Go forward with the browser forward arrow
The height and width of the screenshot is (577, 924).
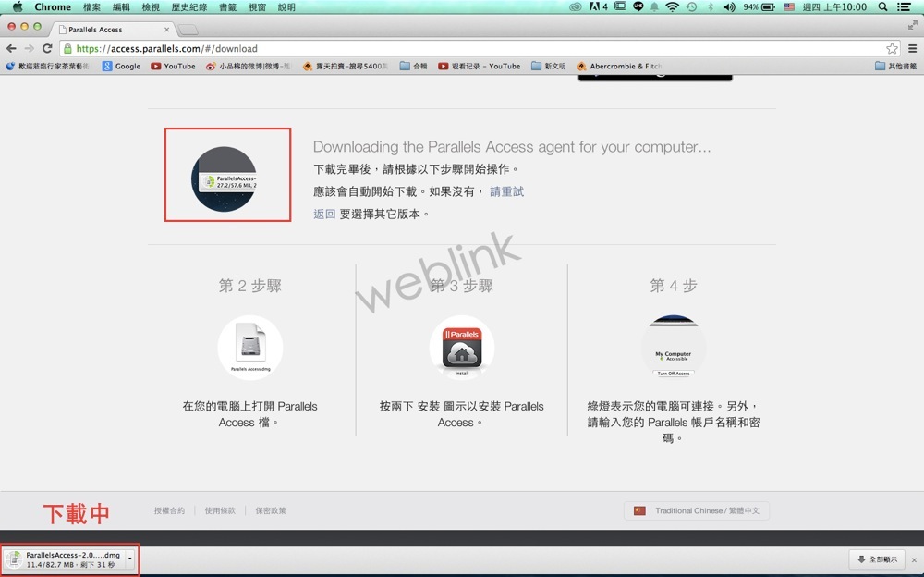pos(30,48)
